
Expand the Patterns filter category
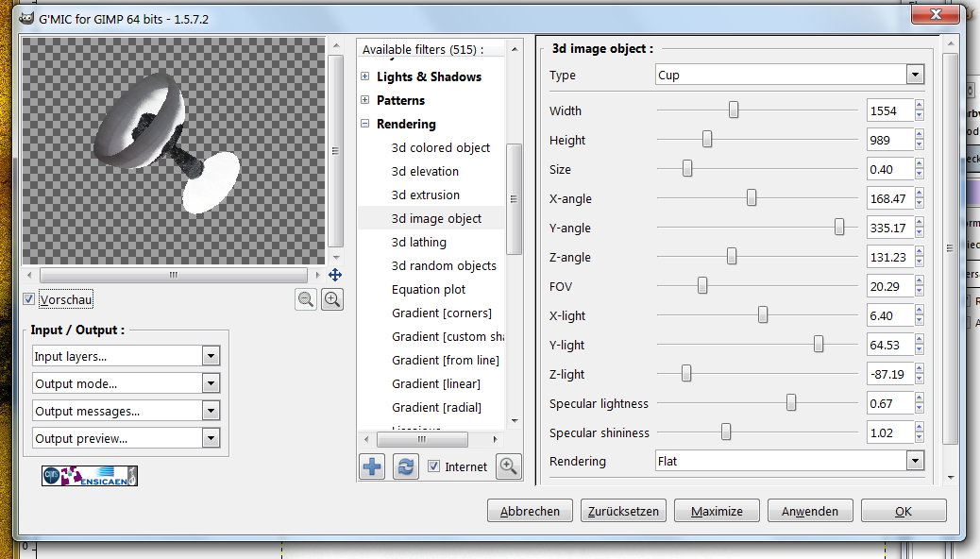[x=365, y=100]
